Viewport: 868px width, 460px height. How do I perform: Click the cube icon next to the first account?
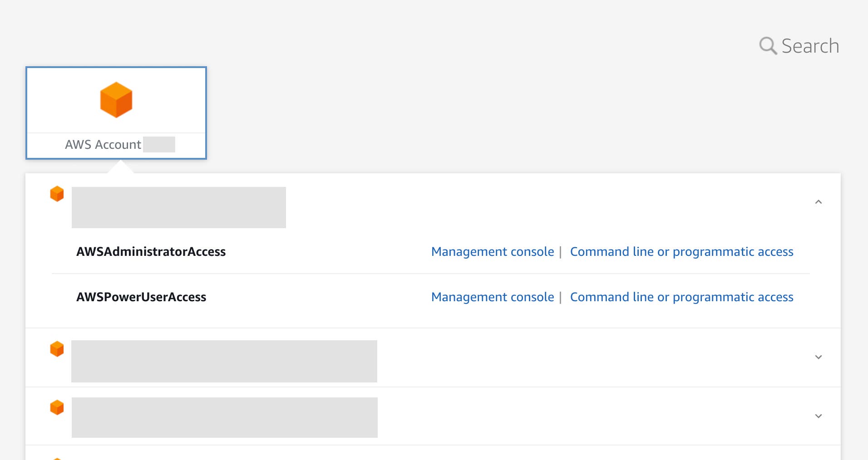coord(57,194)
